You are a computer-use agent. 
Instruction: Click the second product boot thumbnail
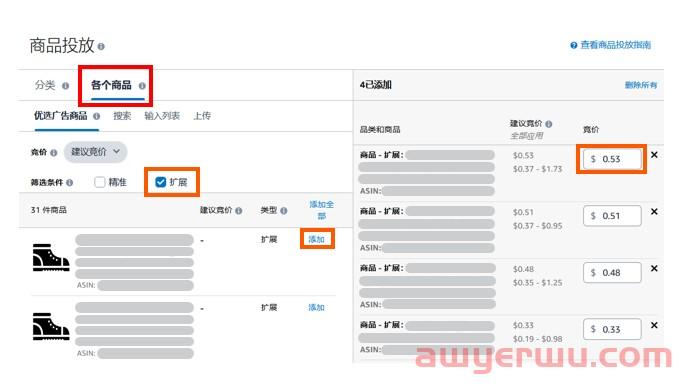click(x=51, y=327)
